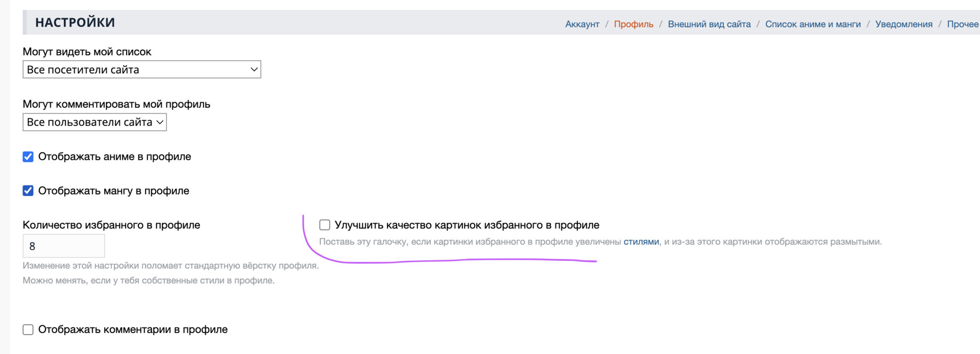Click the favorites count field showing 8
This screenshot has width=980, height=354.
tap(63, 246)
